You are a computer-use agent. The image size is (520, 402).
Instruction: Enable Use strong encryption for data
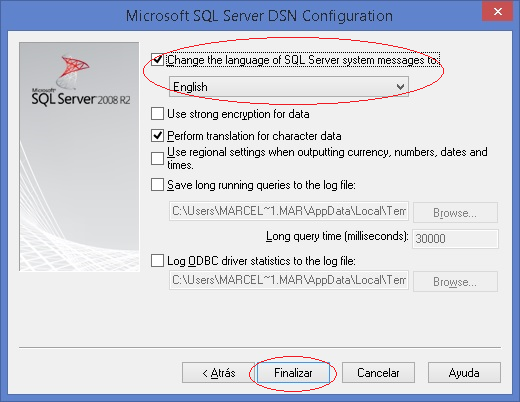click(x=157, y=114)
